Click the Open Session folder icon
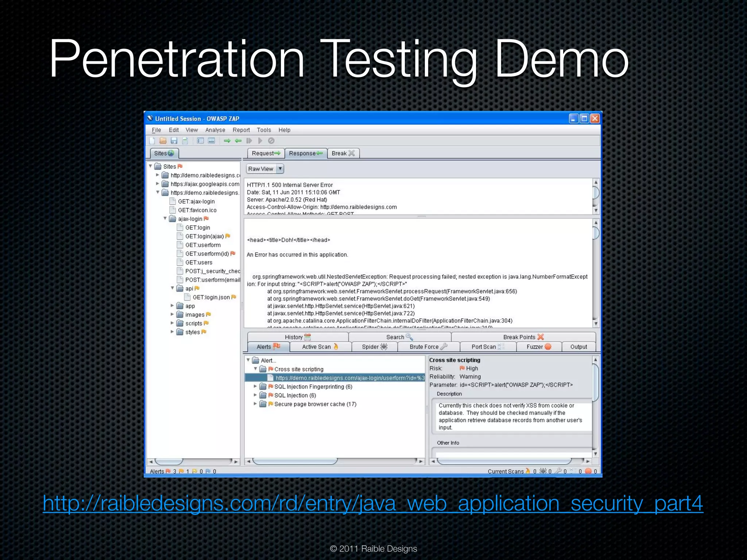747x560 pixels. coord(163,141)
